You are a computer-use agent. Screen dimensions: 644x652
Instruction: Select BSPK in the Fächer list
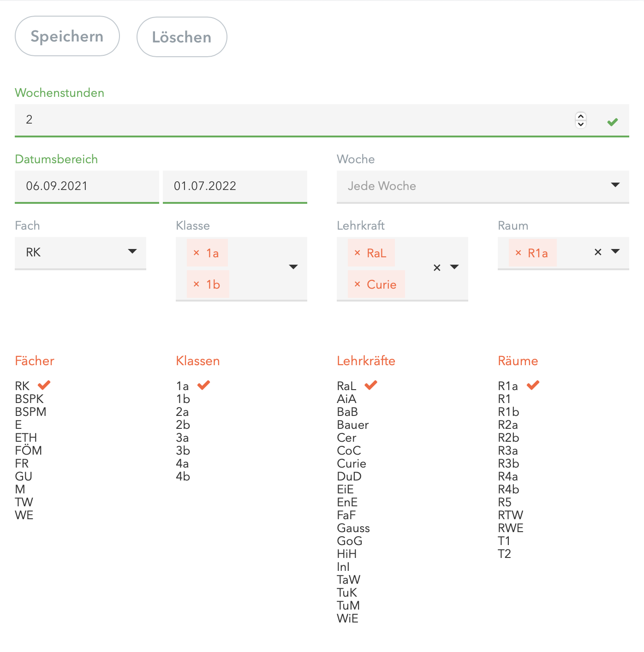click(30, 399)
